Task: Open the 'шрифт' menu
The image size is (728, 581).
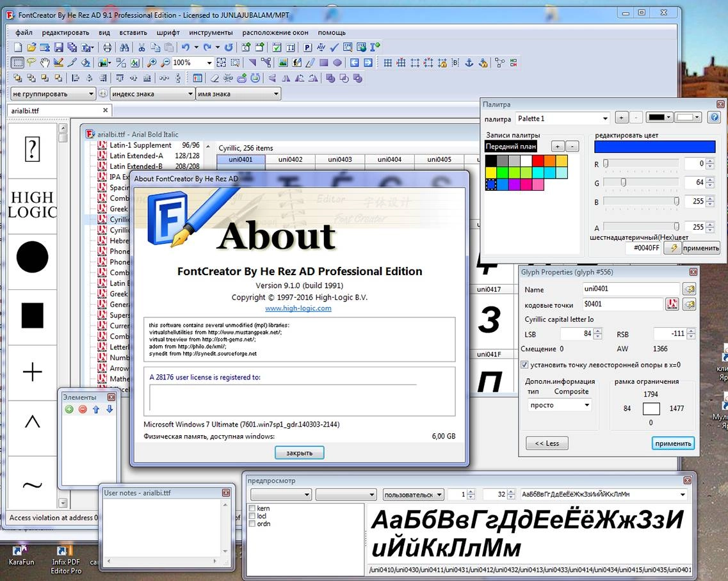Action: click(168, 33)
